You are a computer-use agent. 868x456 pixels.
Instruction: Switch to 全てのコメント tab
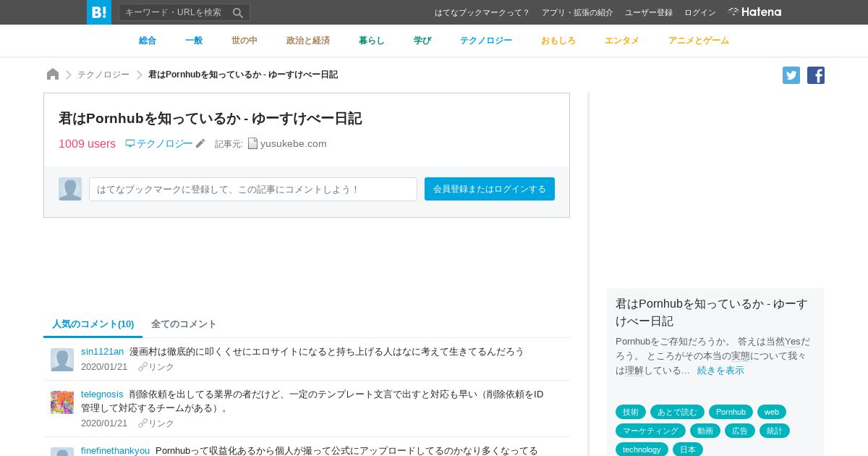tap(184, 324)
